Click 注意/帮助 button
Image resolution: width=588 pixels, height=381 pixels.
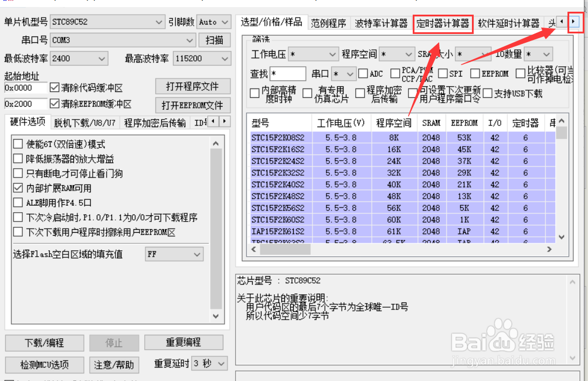pos(114,365)
